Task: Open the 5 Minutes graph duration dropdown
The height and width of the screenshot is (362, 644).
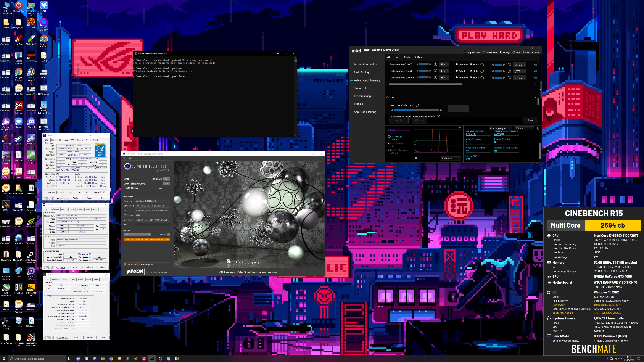Action: (x=451, y=158)
